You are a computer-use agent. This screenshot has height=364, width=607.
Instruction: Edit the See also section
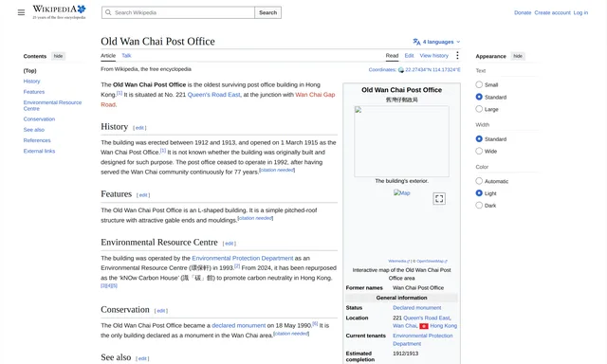pos(142,358)
